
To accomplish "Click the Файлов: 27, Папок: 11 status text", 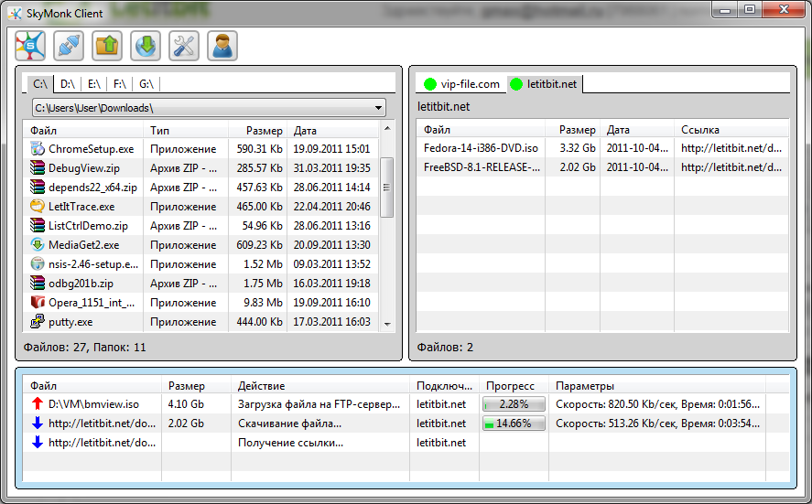I will coord(84,347).
